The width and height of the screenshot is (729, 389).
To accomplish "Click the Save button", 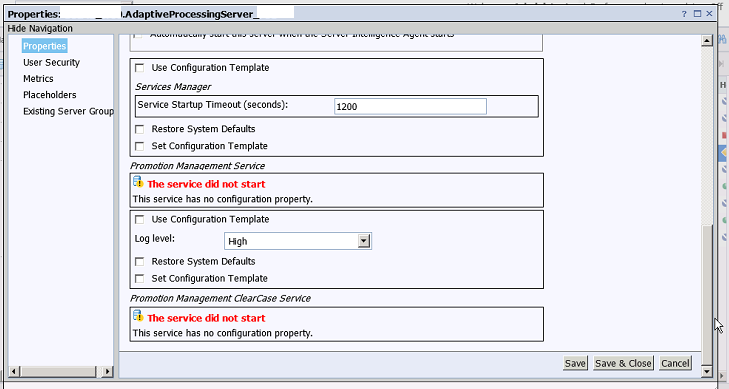I will (575, 363).
